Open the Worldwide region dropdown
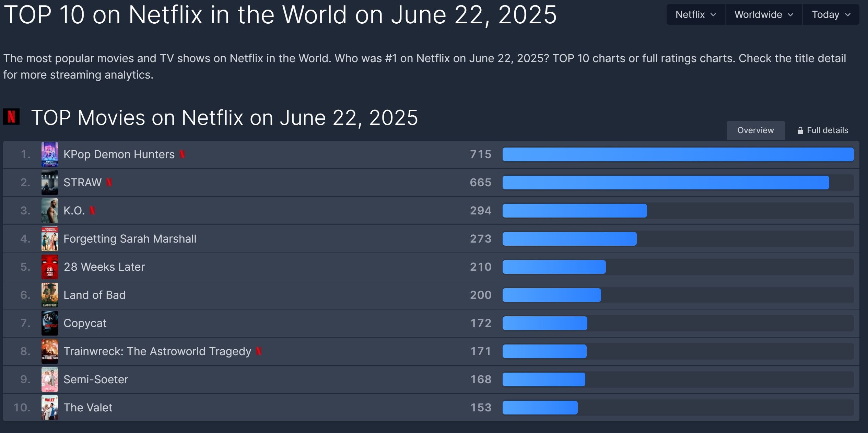 pyautogui.click(x=763, y=15)
